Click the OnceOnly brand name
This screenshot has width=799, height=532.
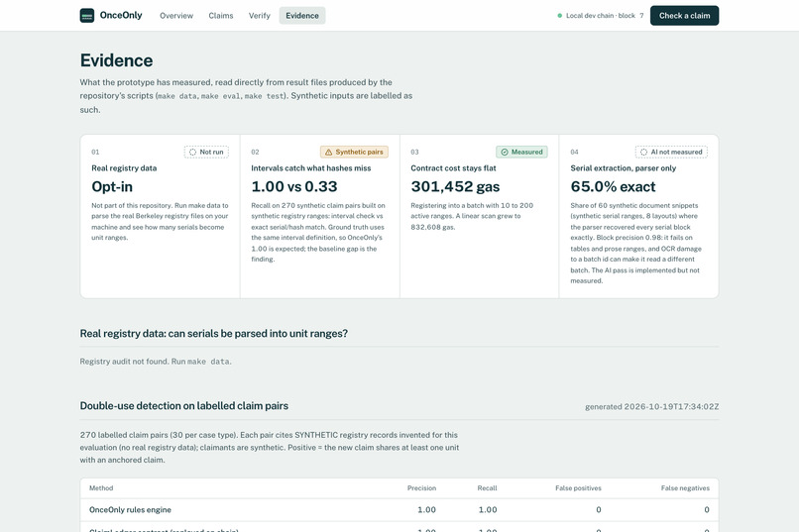[121, 15]
